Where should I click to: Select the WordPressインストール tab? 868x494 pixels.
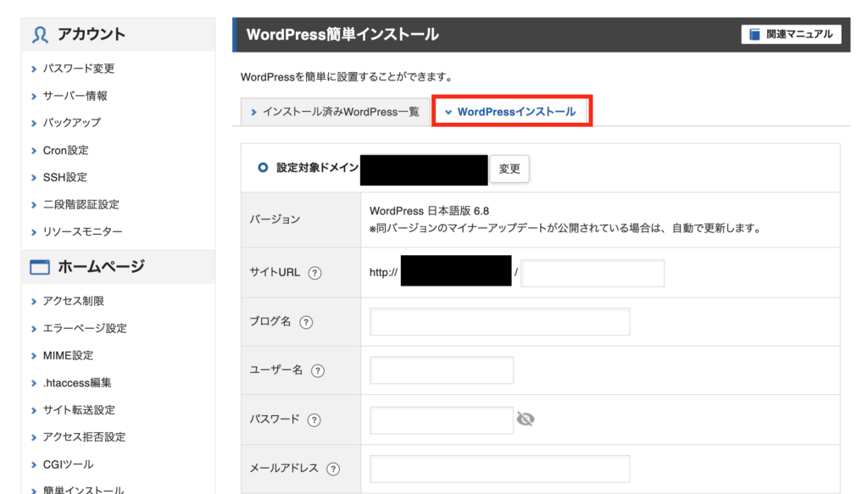(511, 112)
